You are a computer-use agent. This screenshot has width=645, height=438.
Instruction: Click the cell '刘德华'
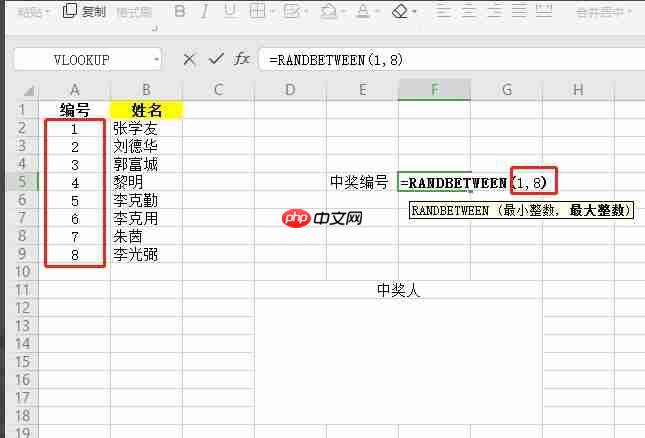click(x=146, y=146)
